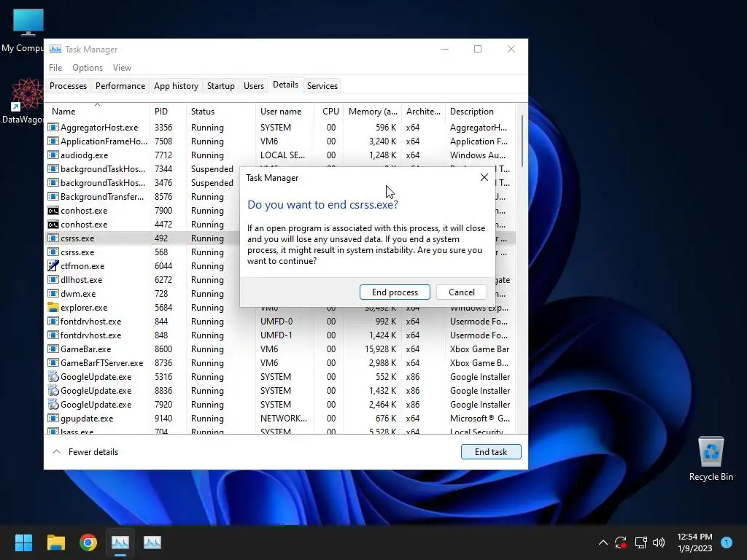
Task: Click the audiodg.exe process icon
Action: coord(53,155)
